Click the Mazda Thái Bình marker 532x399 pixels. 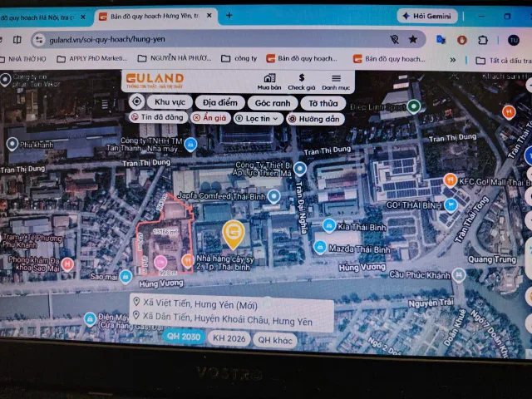point(319,248)
